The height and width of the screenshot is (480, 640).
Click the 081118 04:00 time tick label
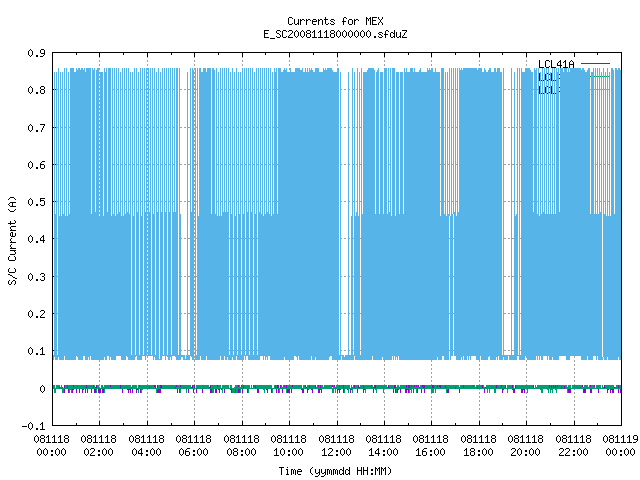click(146, 446)
